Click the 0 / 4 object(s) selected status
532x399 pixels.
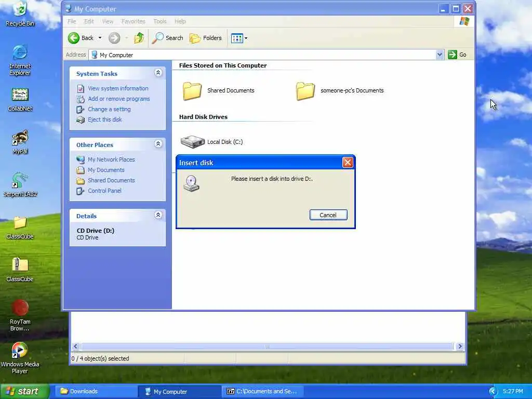point(100,358)
